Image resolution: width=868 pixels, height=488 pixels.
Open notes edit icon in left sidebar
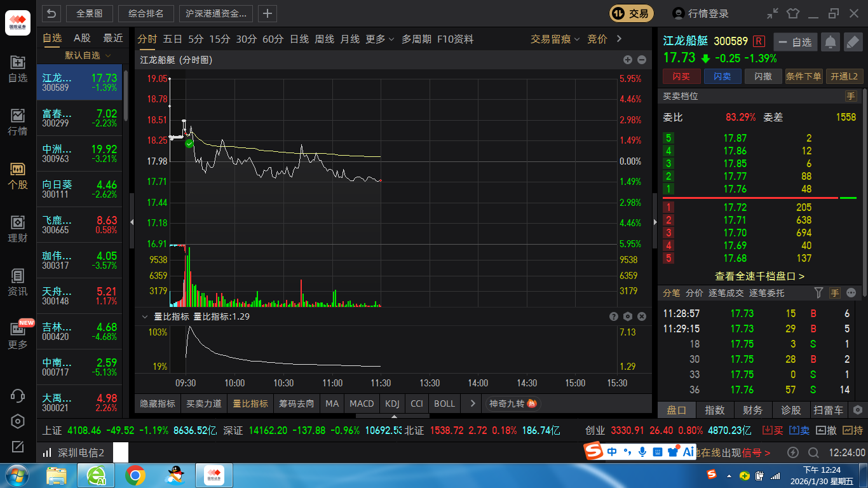click(x=18, y=447)
